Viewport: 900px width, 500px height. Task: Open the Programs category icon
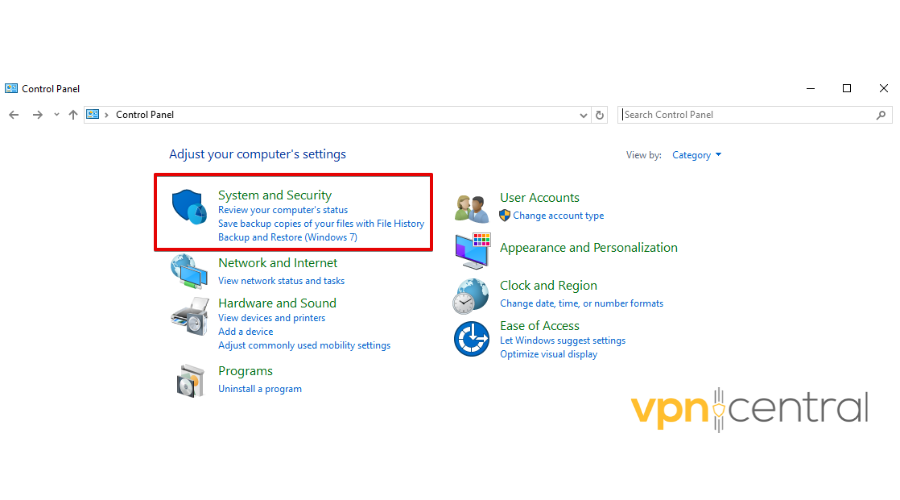coord(190,379)
